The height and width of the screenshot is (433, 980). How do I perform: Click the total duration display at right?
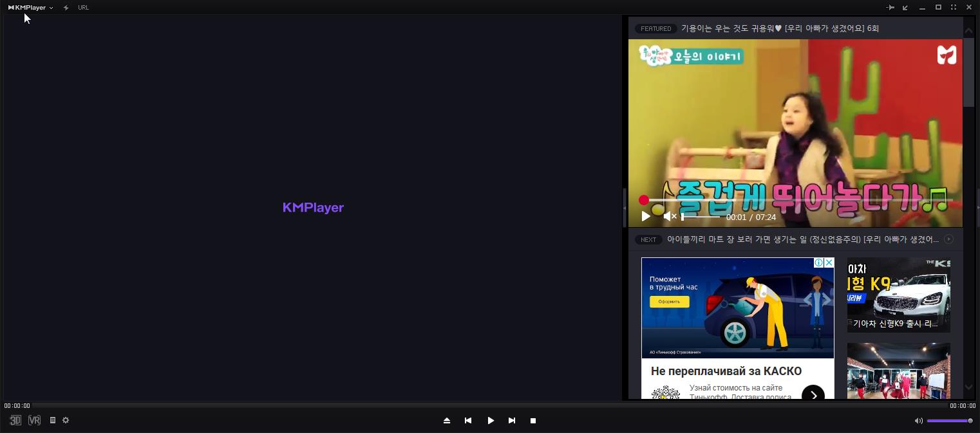[963, 405]
